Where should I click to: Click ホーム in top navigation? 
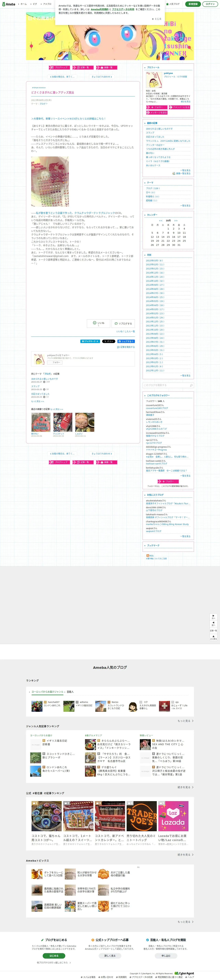(23, 4)
